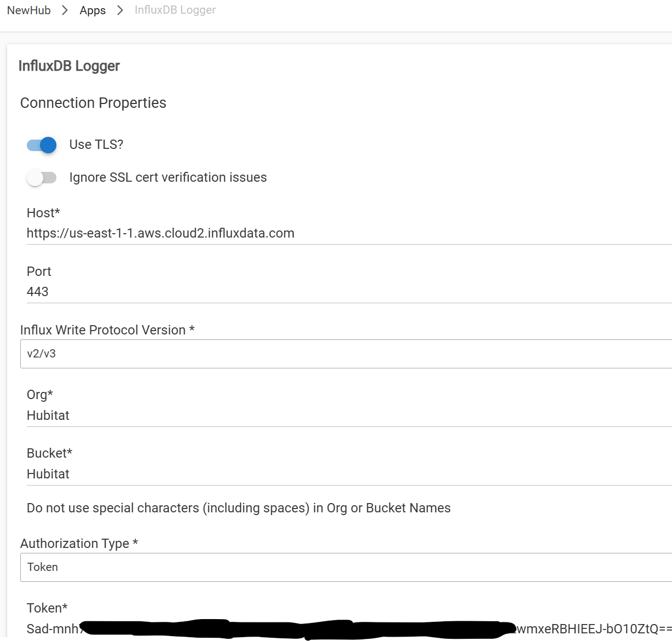The image size is (672, 641).
Task: Click the special characters warning text
Action: 239,508
